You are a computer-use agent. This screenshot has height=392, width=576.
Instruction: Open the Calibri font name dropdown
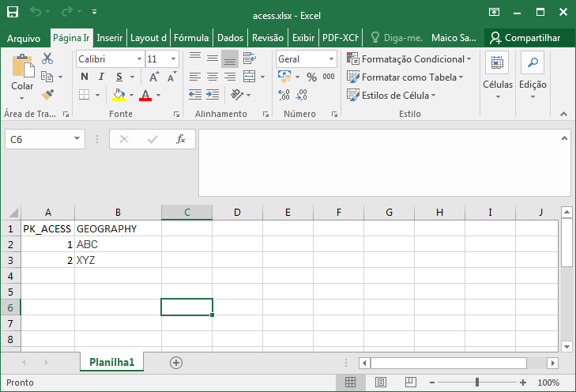click(x=139, y=59)
